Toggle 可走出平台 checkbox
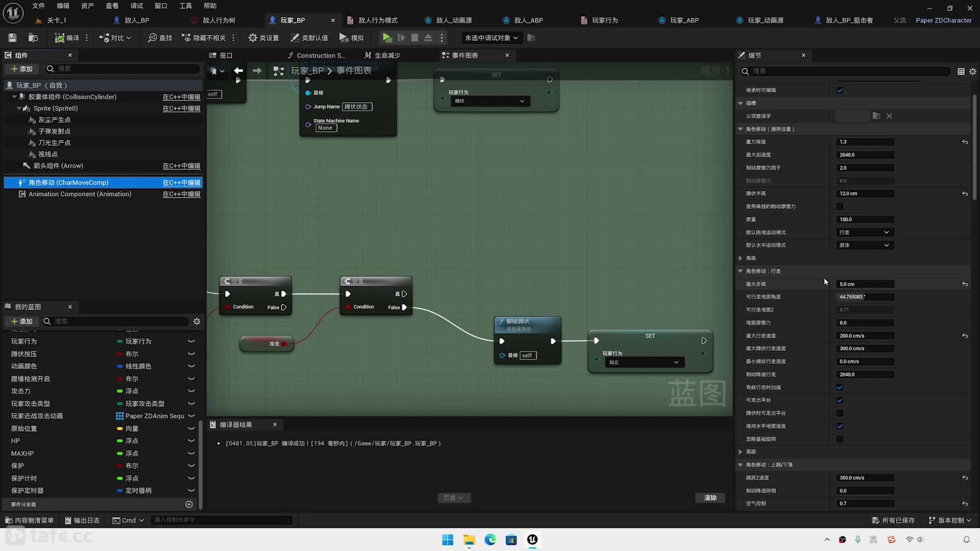 [840, 400]
